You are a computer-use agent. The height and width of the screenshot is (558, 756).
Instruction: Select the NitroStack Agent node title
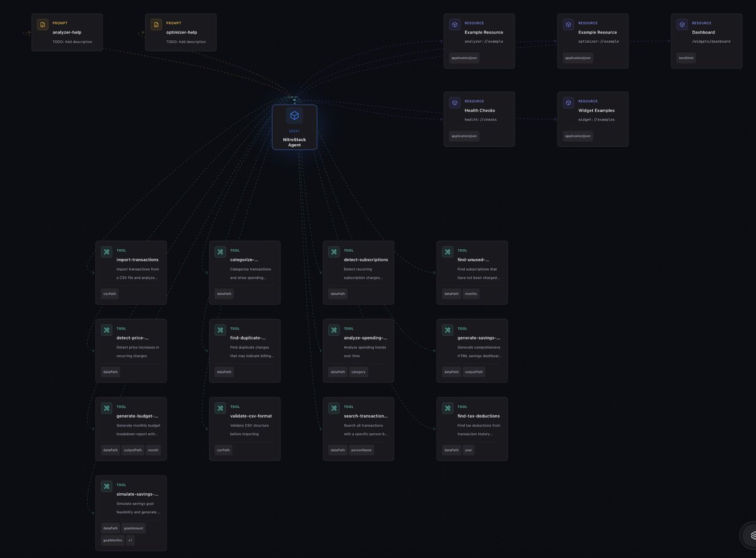294,142
